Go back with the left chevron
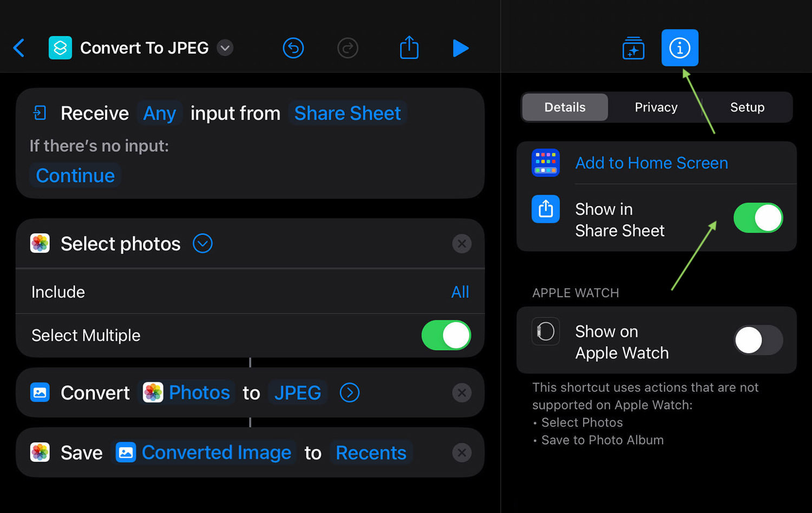 coord(19,48)
